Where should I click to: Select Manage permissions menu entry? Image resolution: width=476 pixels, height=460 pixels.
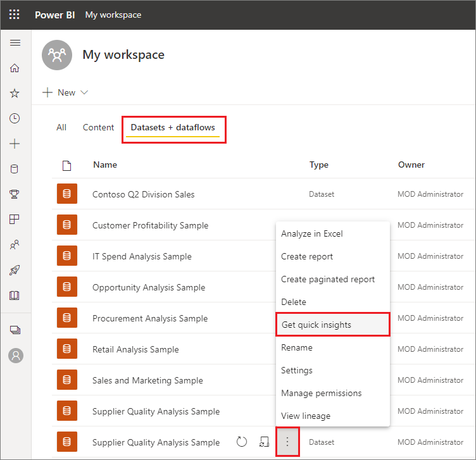(x=322, y=393)
